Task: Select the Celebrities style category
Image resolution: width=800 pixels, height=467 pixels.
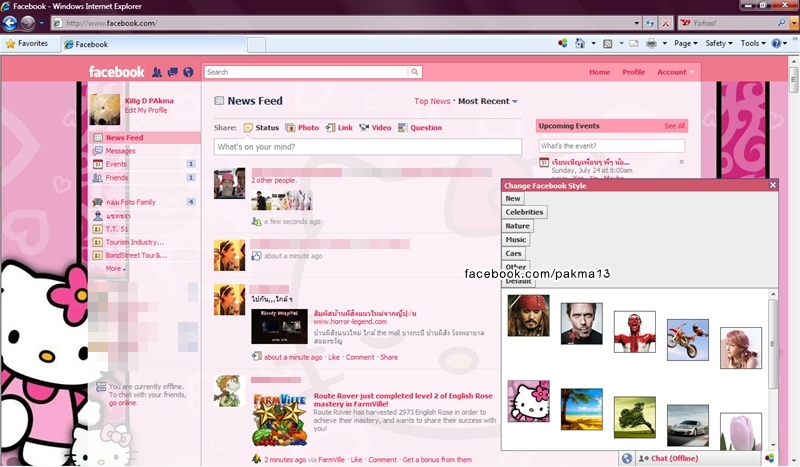Action: [x=524, y=212]
